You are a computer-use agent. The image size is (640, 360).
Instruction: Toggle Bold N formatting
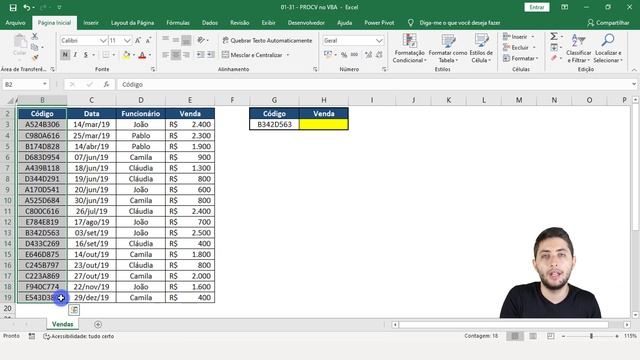(x=65, y=55)
